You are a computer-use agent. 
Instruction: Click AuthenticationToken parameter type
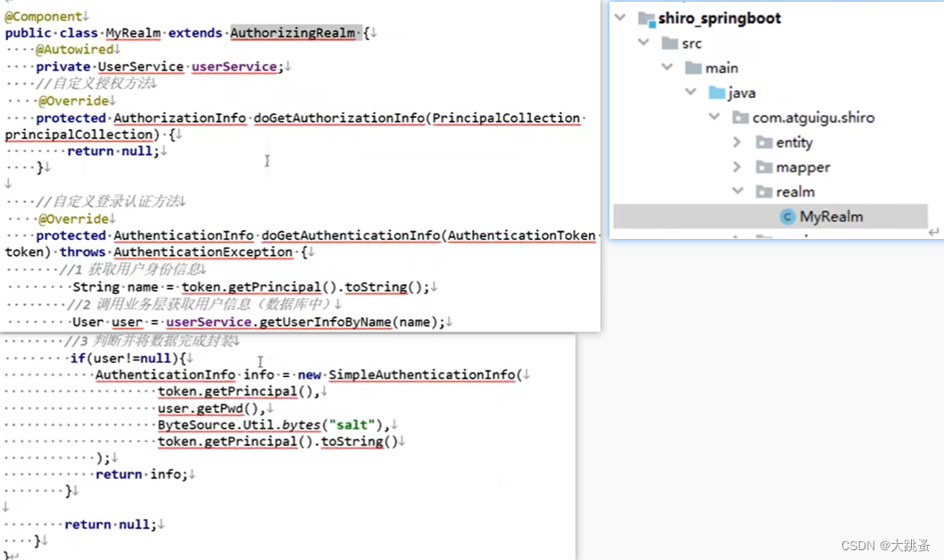tap(521, 235)
